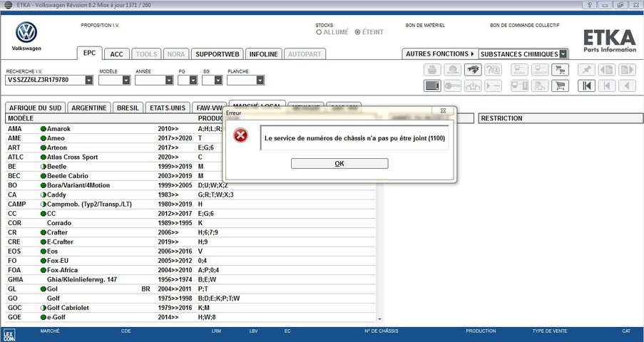Click the page with left arrow icon
This screenshot has width=644, height=342.
(607, 70)
